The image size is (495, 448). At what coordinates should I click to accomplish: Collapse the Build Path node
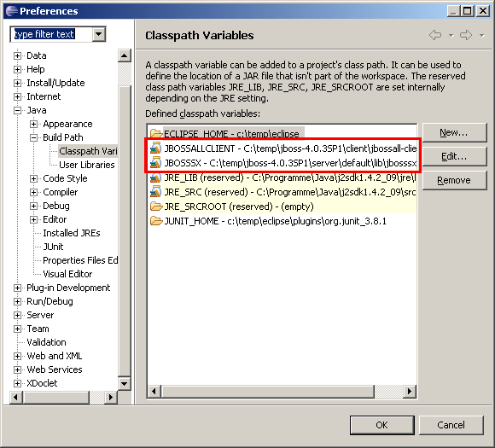pos(34,137)
